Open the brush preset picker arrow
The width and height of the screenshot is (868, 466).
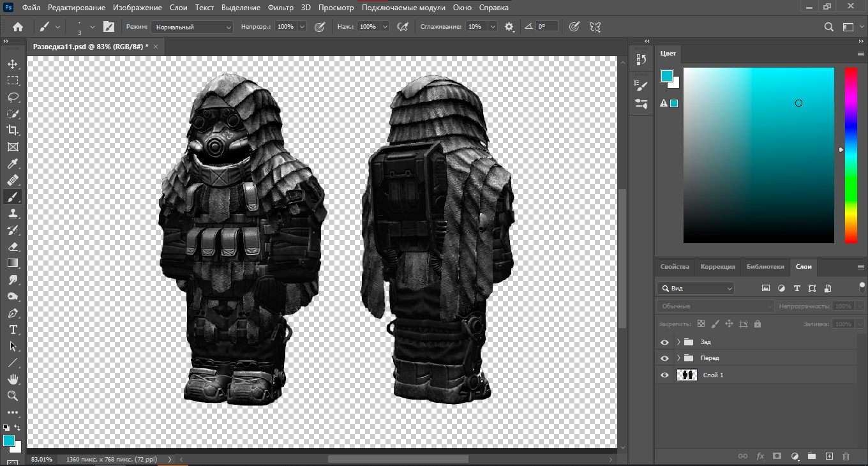tap(93, 27)
